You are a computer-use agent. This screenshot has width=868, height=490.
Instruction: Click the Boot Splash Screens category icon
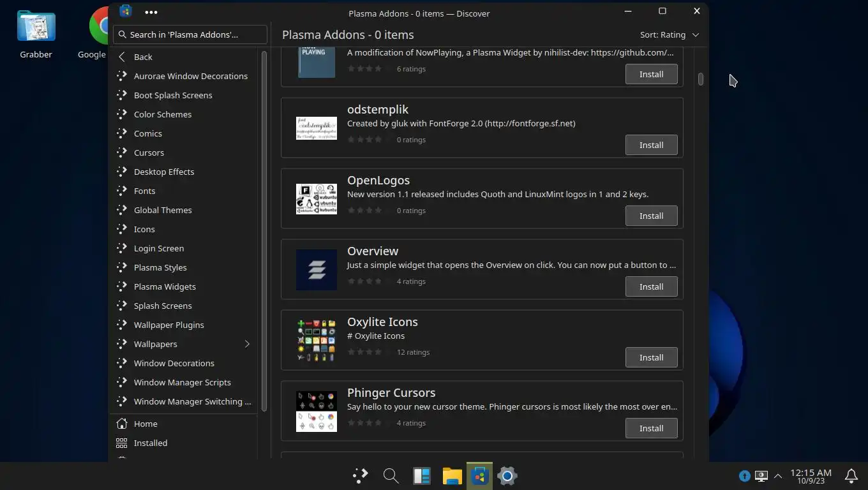pyautogui.click(x=122, y=95)
